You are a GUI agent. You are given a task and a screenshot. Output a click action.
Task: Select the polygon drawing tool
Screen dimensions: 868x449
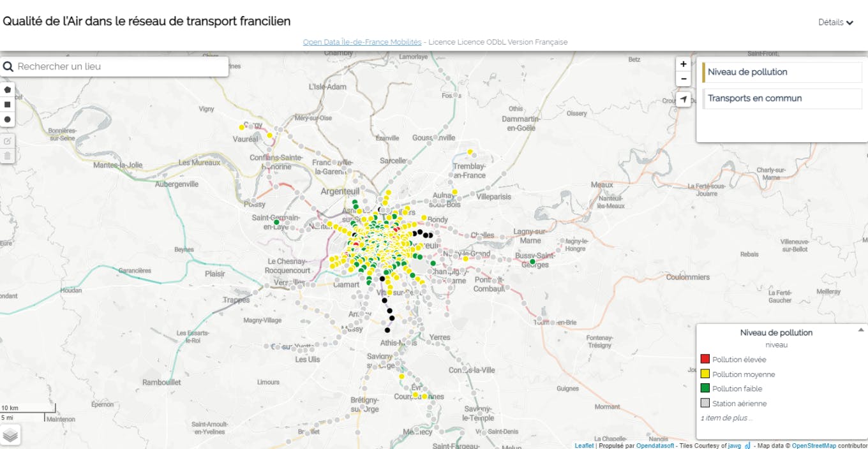[x=7, y=89]
